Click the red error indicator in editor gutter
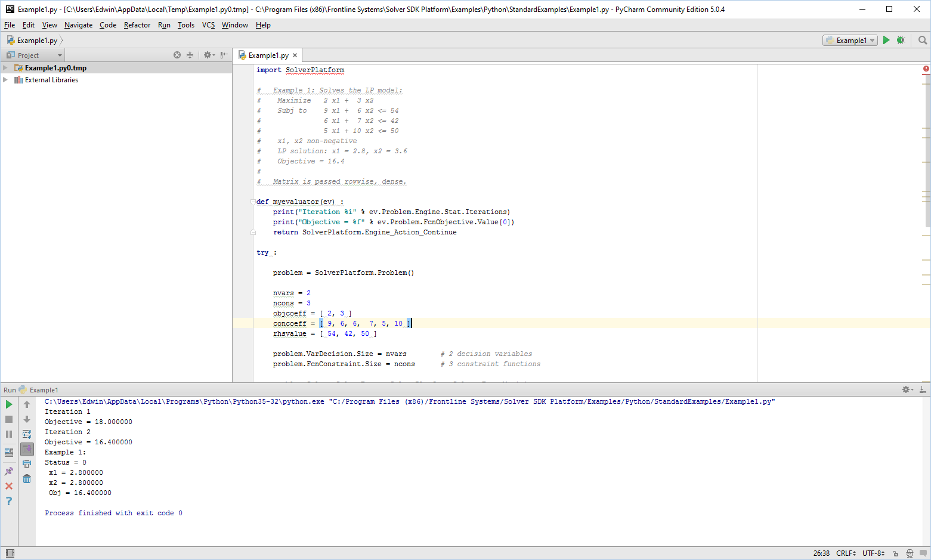The height and width of the screenshot is (560, 931). [926, 69]
